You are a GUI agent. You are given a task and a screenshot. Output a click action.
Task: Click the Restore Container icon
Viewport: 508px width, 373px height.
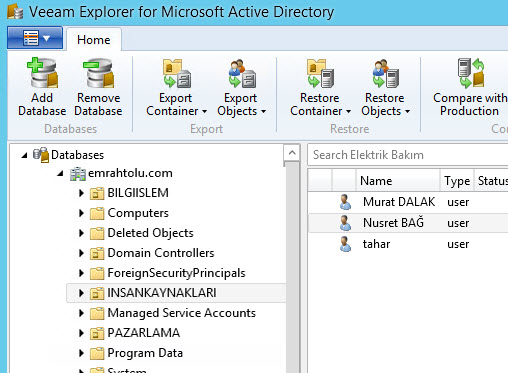click(x=320, y=73)
